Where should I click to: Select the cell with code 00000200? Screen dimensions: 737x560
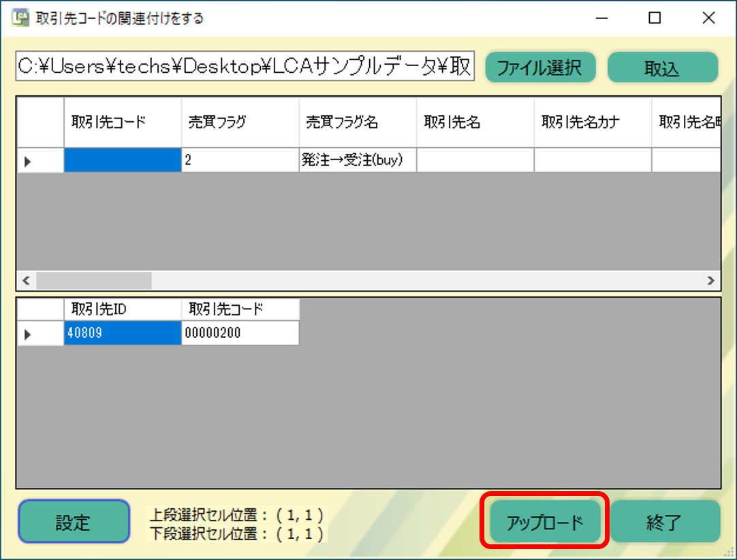pyautogui.click(x=240, y=333)
